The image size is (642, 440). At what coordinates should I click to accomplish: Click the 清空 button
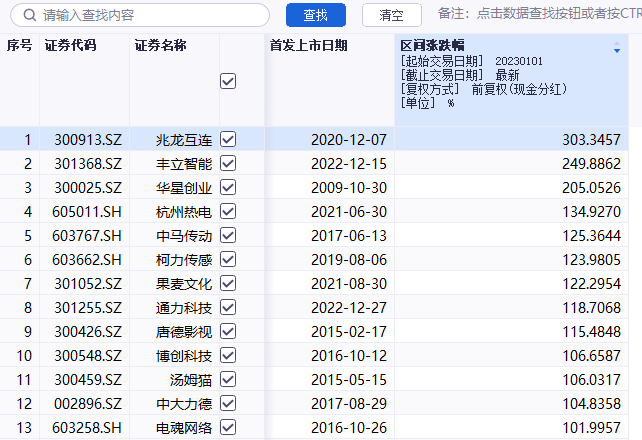pyautogui.click(x=391, y=15)
